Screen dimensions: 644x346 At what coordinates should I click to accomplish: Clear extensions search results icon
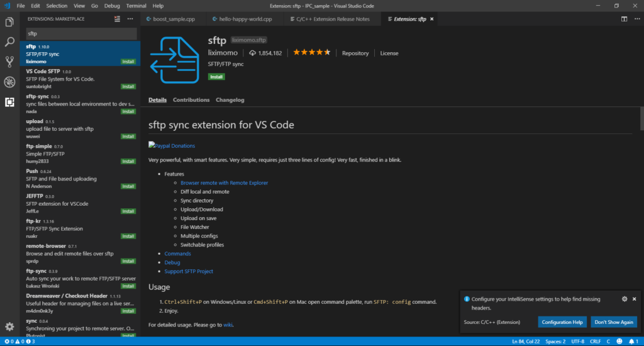[117, 19]
